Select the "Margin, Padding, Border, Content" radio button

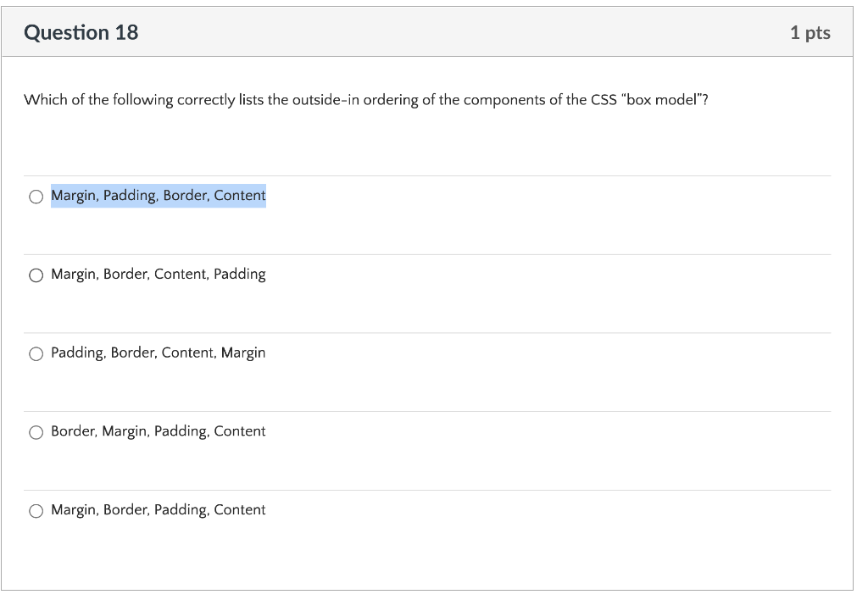click(x=36, y=197)
